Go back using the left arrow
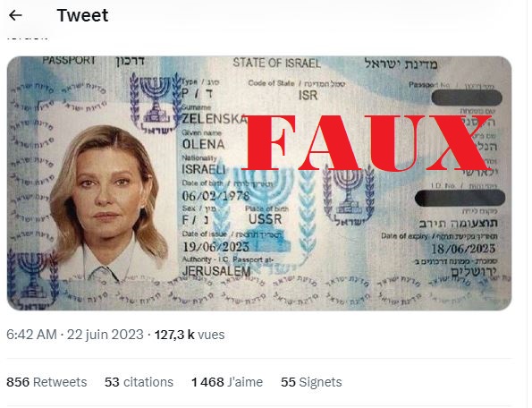Screen dimensions: 532x408 click(15, 15)
